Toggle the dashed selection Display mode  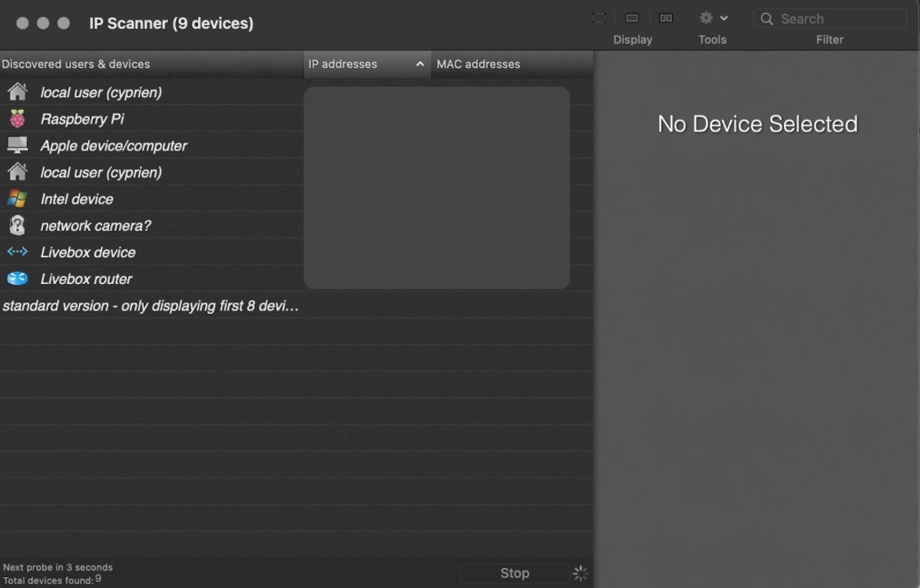599,18
